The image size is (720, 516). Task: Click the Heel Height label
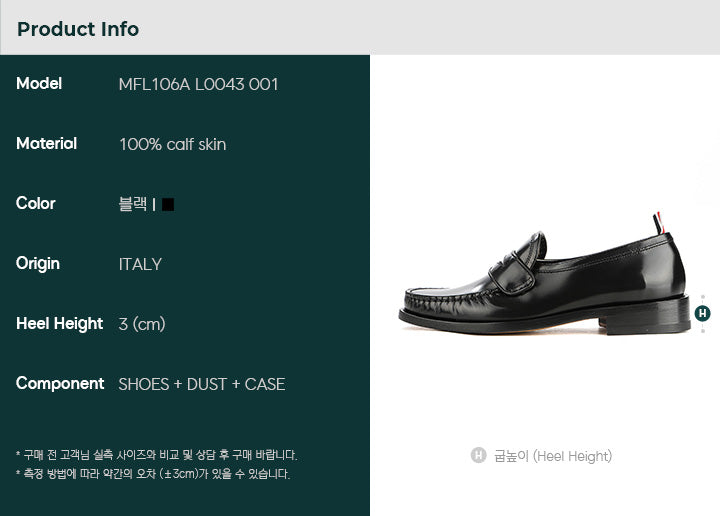click(x=59, y=324)
